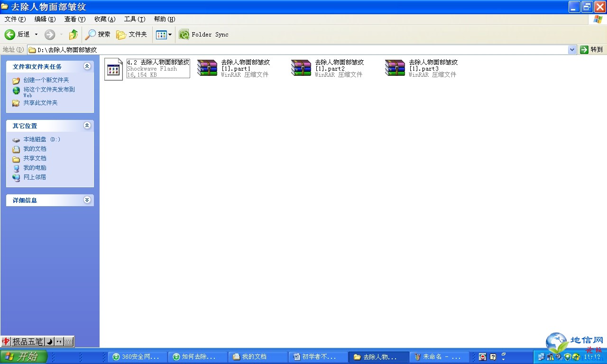The width and height of the screenshot is (607, 364).
Task: Collapse the 文件和文件夹任务 panel
Action: coord(87,66)
